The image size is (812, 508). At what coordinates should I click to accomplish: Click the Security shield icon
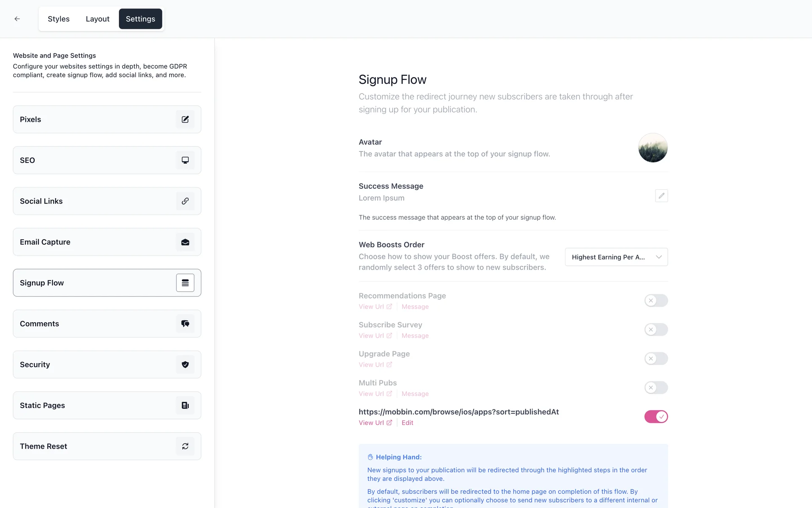click(x=185, y=364)
